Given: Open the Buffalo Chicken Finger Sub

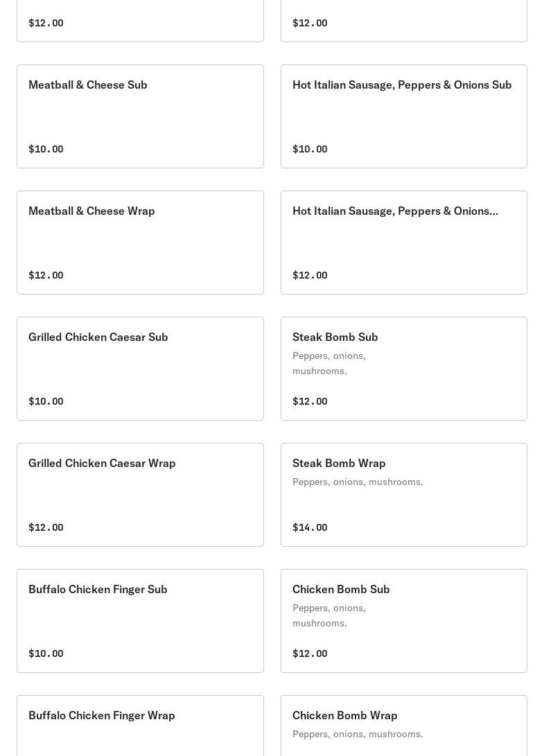Looking at the screenshot, I should pyautogui.click(x=98, y=589).
